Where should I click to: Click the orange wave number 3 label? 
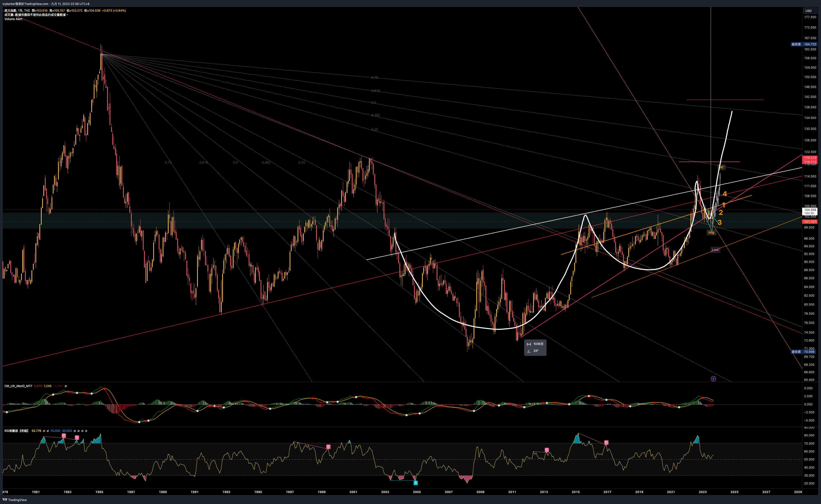720,222
